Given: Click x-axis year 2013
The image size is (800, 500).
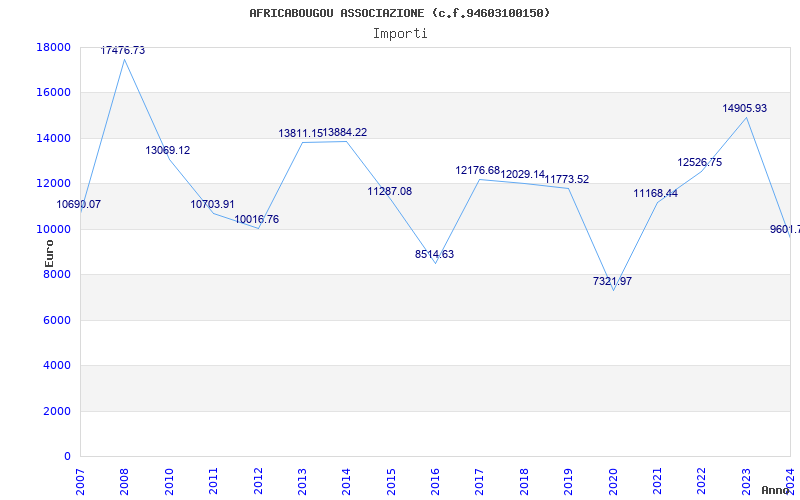Looking at the screenshot, I should (302, 481).
